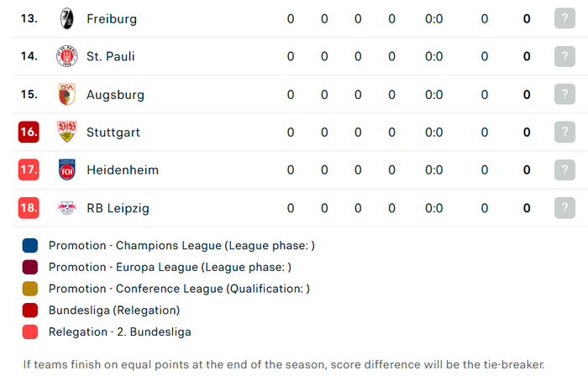Click the Stuttgart VfB crest icon

(x=67, y=132)
